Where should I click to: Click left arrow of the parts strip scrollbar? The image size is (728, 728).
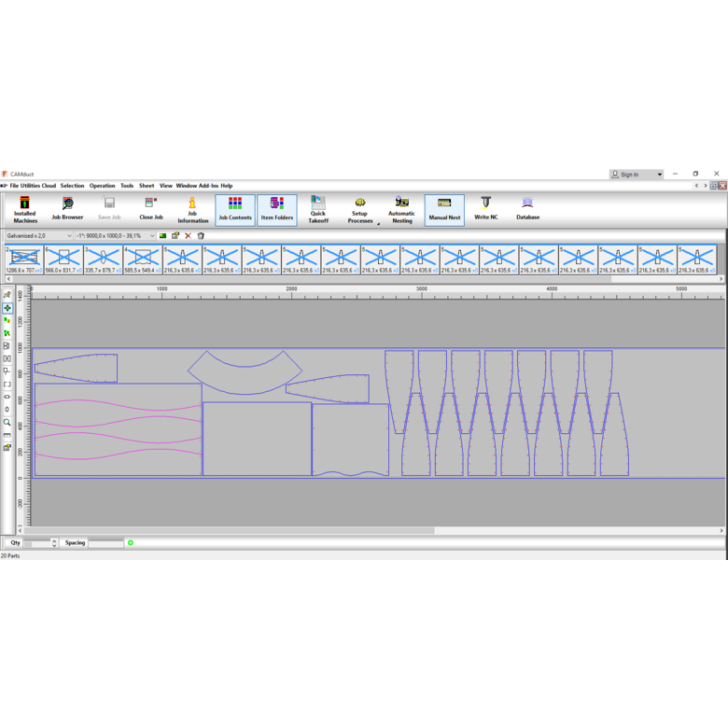[x=8, y=279]
